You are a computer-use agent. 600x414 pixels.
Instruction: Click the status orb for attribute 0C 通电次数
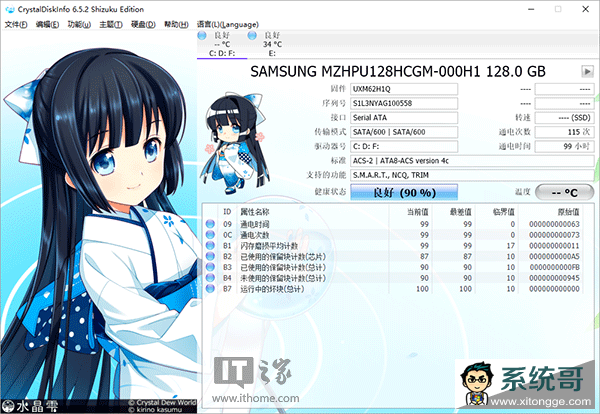pyautogui.click(x=210, y=234)
